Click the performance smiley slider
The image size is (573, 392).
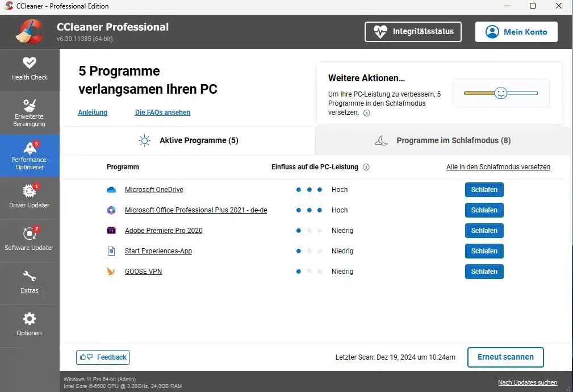tap(501, 93)
